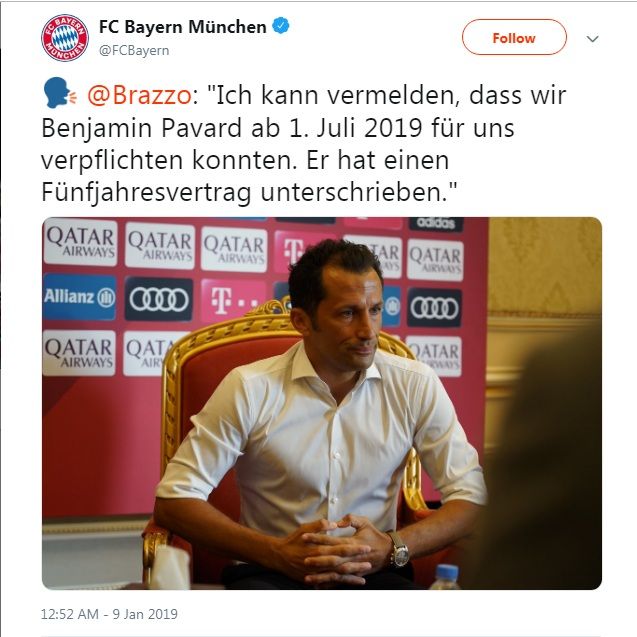
Task: Open the FC Bayern München profile avatar
Action: [x=65, y=38]
